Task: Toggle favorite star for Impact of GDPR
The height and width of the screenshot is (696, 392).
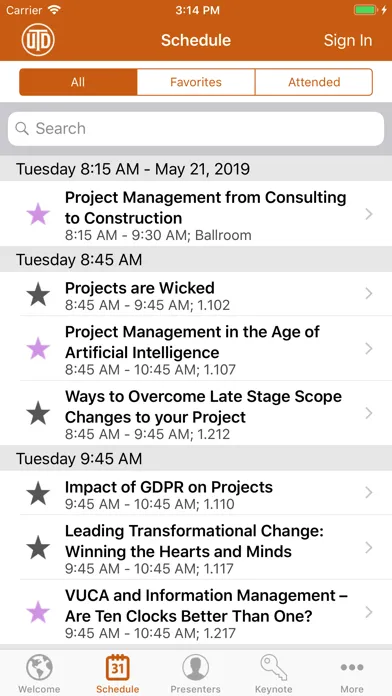Action: (x=38, y=493)
